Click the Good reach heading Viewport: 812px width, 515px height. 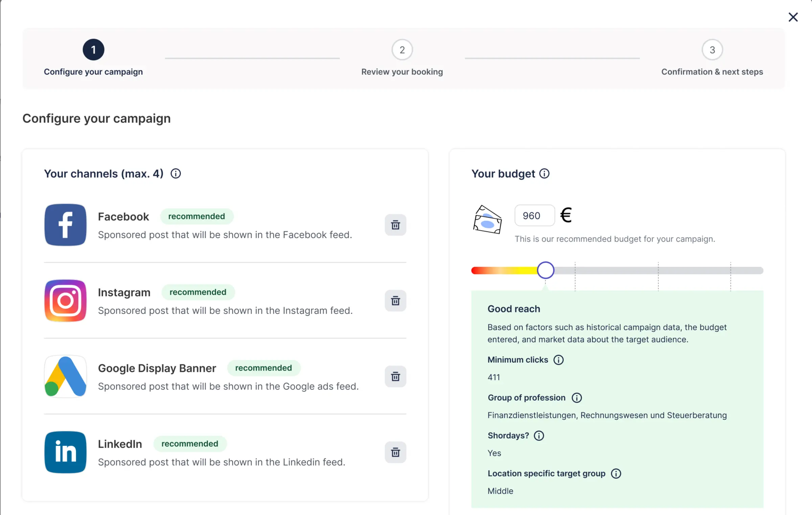coord(514,309)
